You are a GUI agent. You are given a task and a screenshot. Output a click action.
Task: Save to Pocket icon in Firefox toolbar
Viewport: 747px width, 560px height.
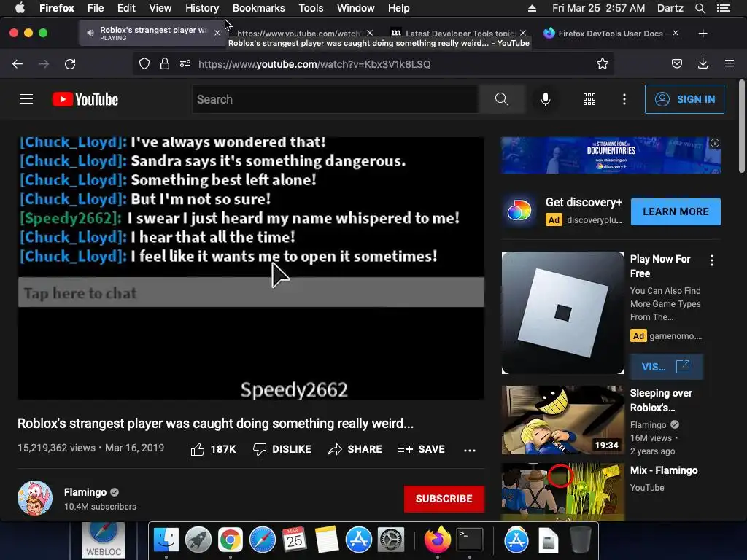[x=677, y=64]
